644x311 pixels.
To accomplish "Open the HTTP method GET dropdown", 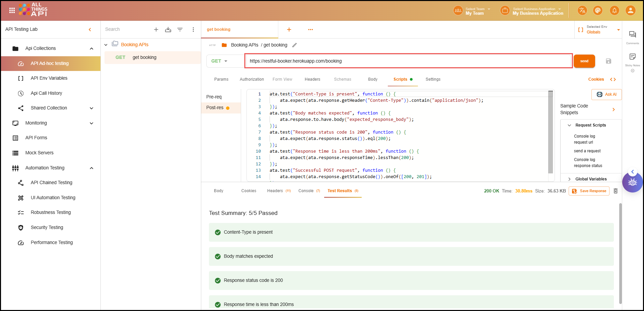I will pyautogui.click(x=219, y=61).
